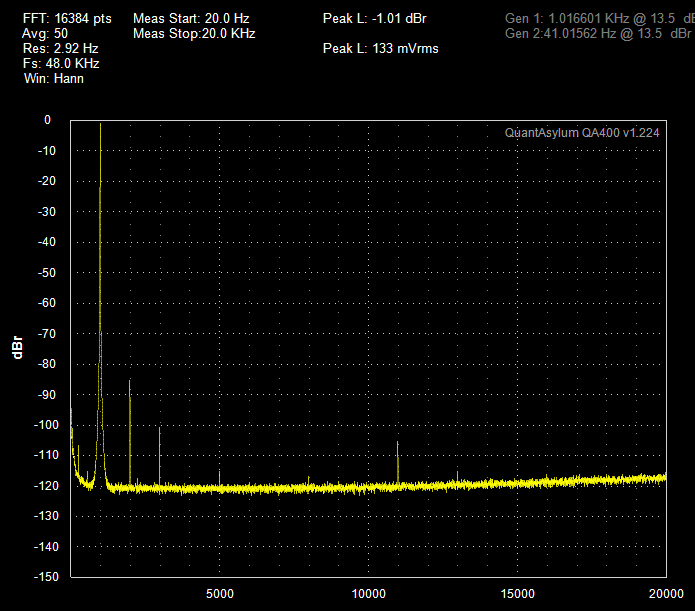This screenshot has width=695, height=611.
Task: Click the 20000 frequency axis label
Action: (x=666, y=594)
